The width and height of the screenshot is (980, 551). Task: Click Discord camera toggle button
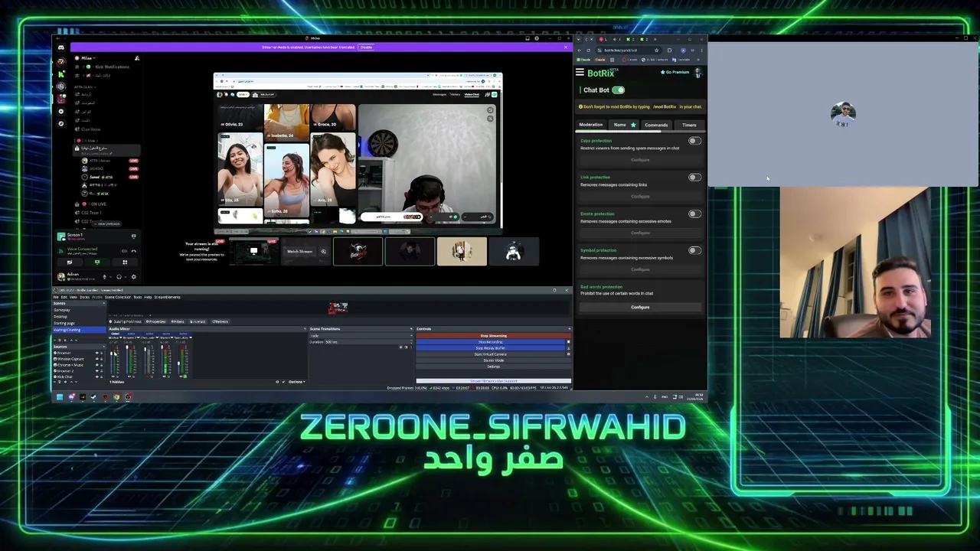[70, 262]
